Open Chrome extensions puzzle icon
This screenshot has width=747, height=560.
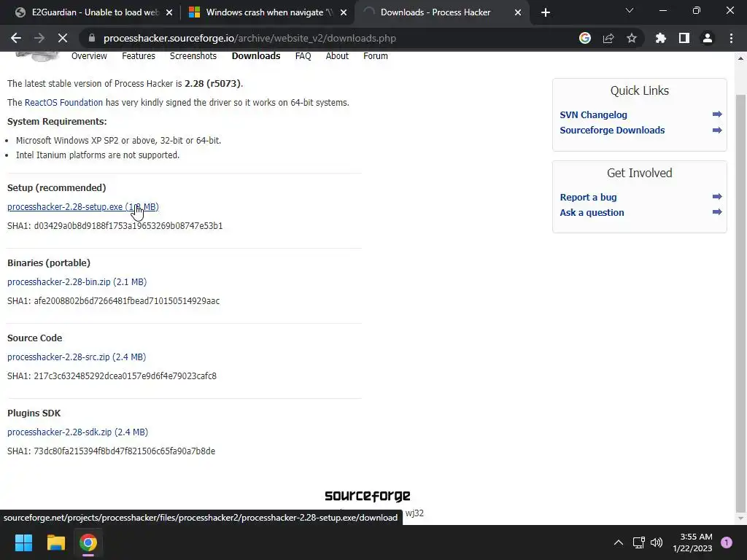coord(661,38)
